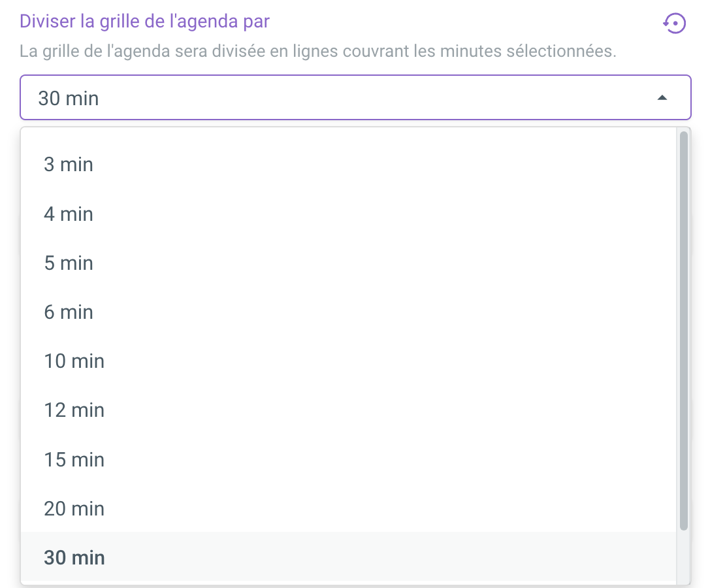The image size is (725, 588).
Task: Collapse the dropdown using the caret arrow
Action: click(662, 98)
